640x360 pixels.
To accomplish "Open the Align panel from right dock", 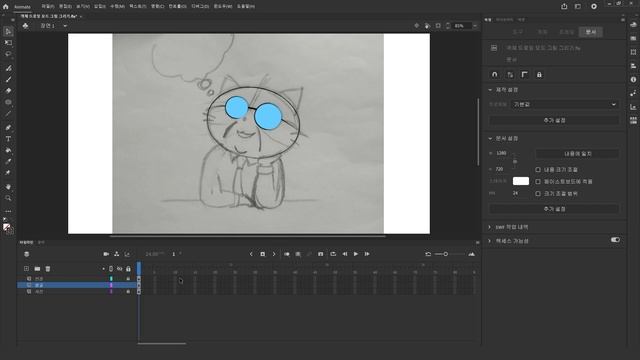I will (633, 66).
